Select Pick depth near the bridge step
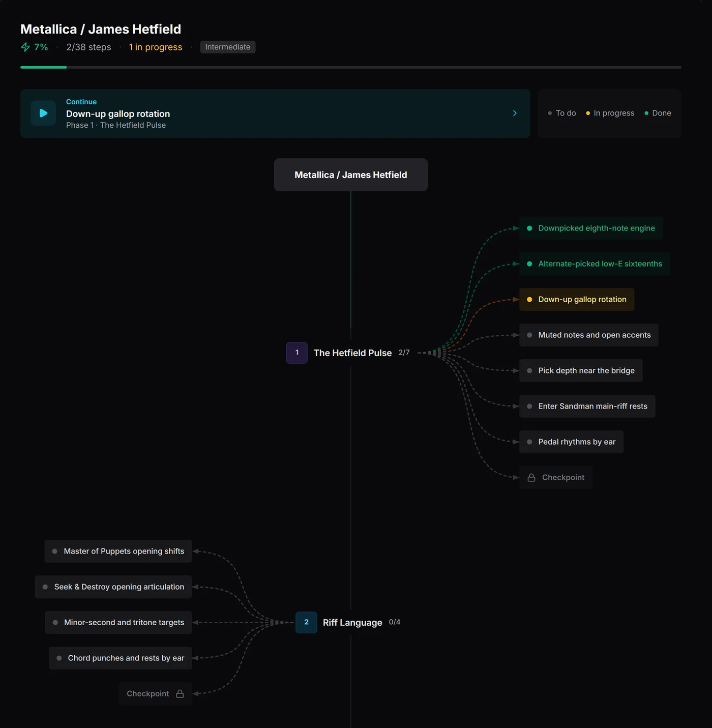This screenshot has width=712, height=728. point(581,370)
